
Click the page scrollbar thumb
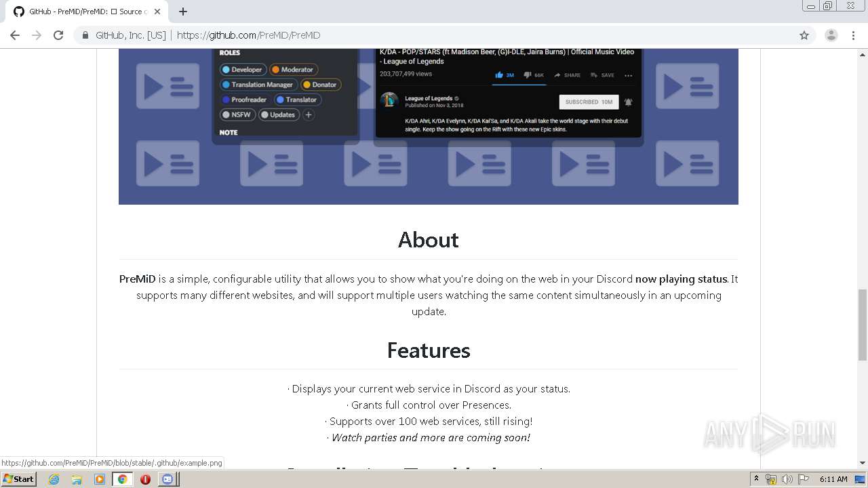[x=863, y=324]
